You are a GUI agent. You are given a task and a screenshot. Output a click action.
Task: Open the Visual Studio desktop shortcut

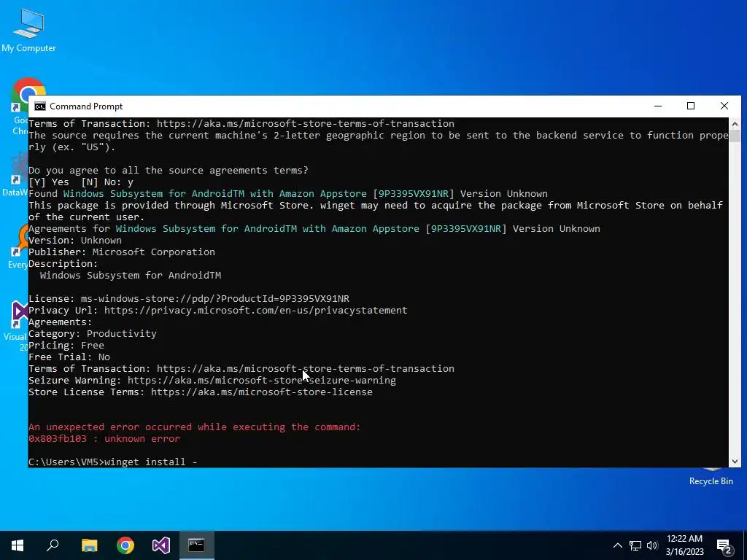(x=18, y=326)
